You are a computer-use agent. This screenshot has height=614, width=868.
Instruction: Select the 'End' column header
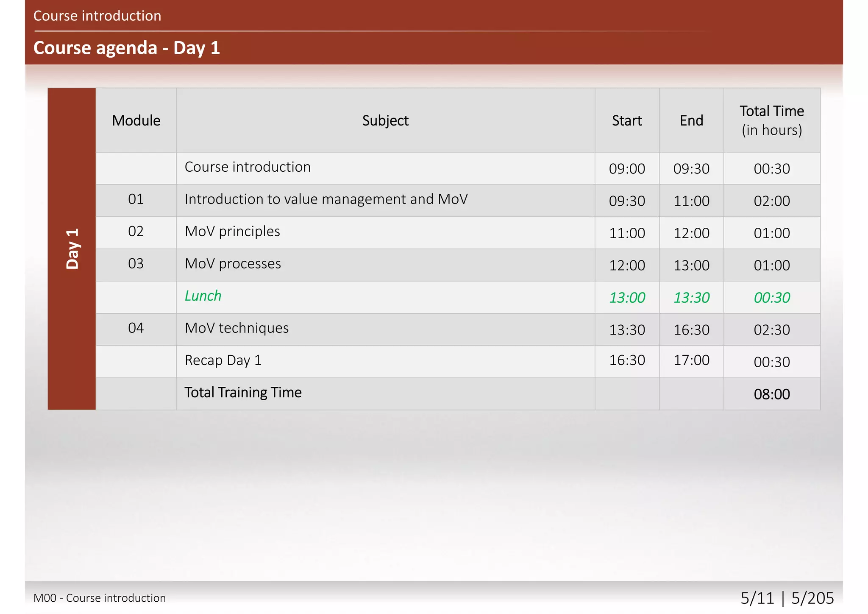[691, 120]
